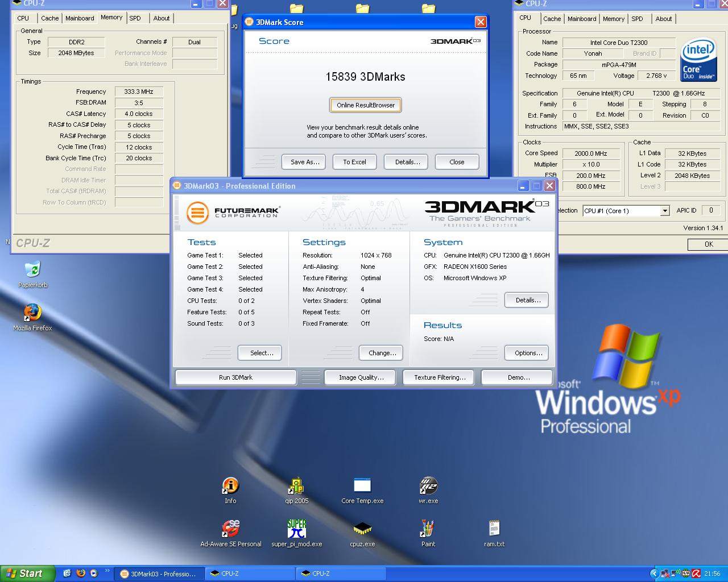This screenshot has width=728, height=582.
Task: Open Memory tab in the right CPU-Z window
Action: [x=614, y=19]
